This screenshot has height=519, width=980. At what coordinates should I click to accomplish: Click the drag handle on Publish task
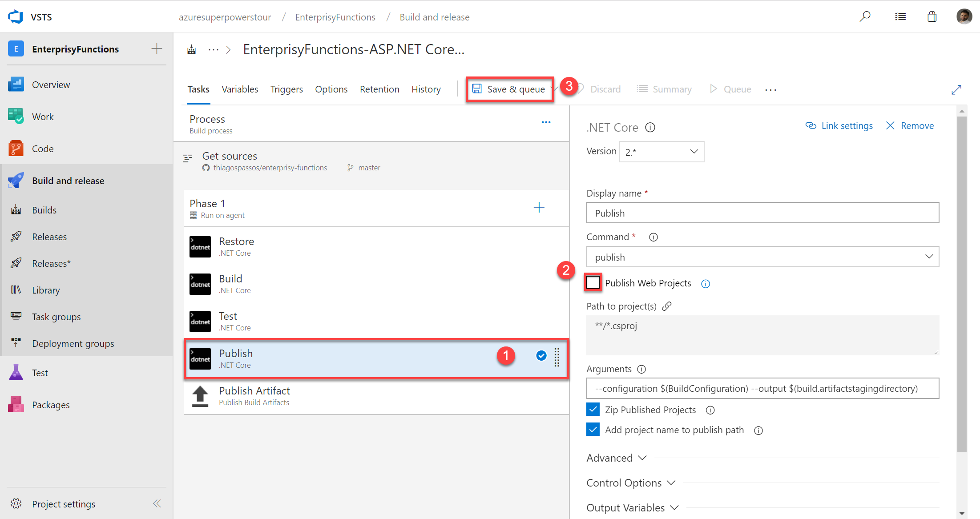(x=557, y=357)
